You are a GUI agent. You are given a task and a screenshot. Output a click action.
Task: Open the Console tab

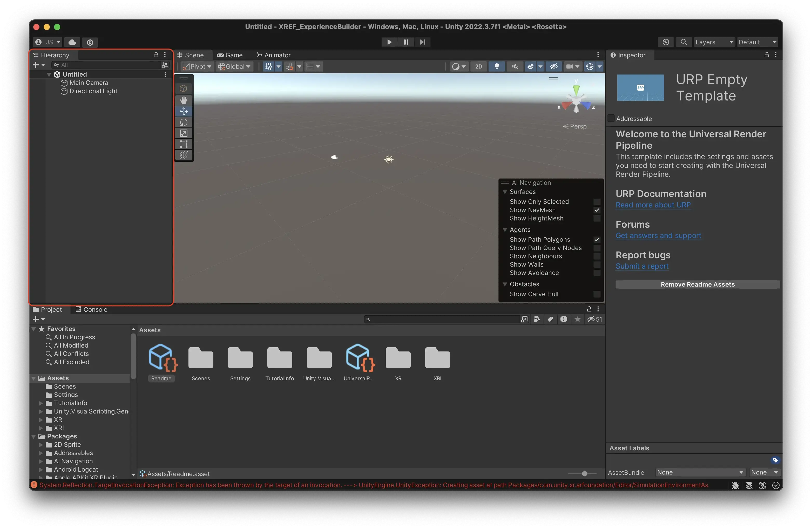point(91,309)
